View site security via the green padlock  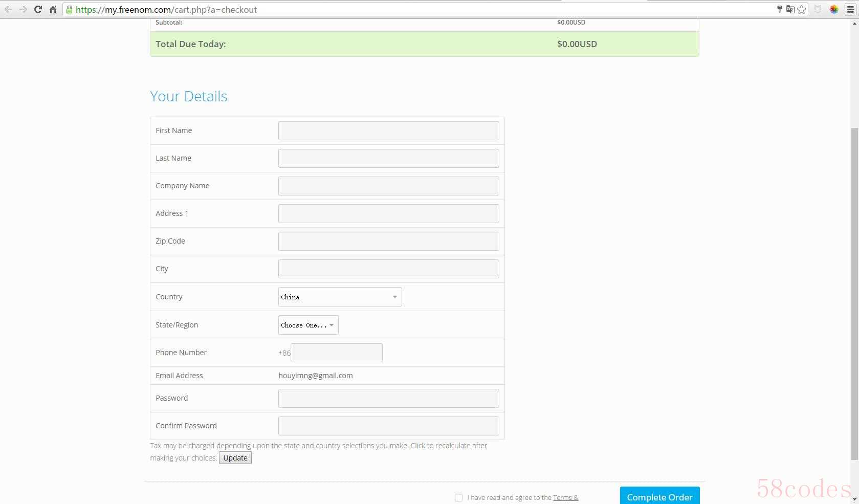(x=70, y=9)
